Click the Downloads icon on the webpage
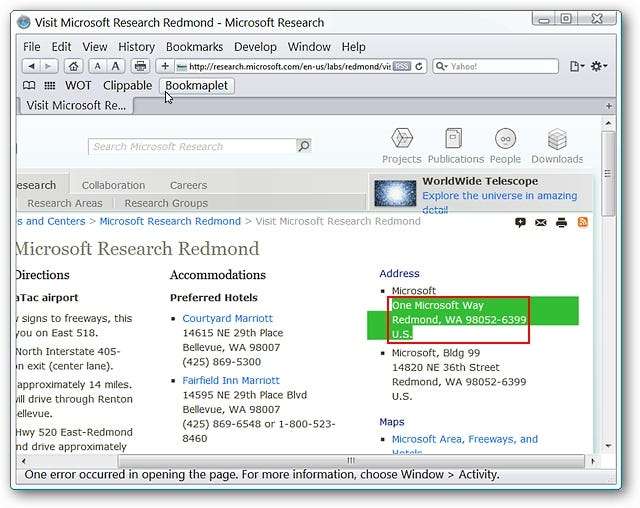This screenshot has width=640, height=508. click(557, 146)
